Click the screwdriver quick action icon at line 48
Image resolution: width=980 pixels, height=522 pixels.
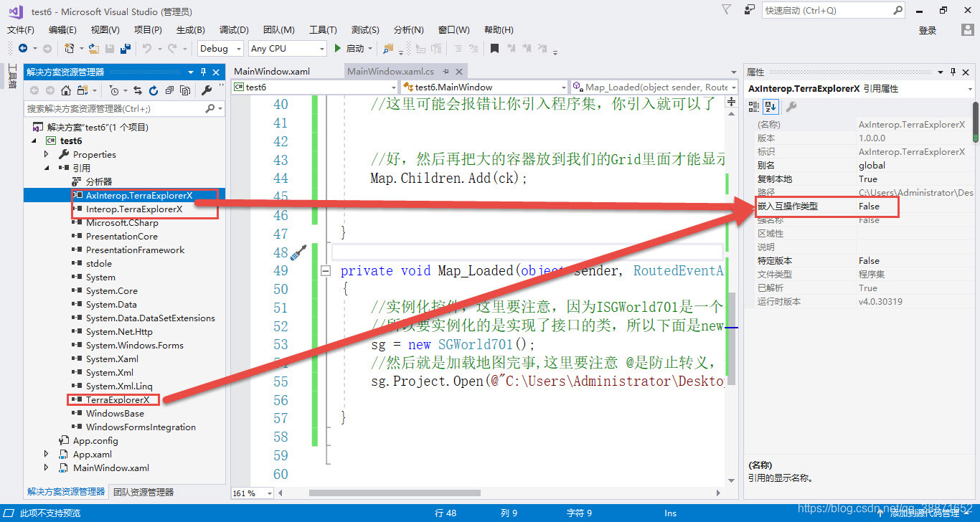tap(298, 252)
